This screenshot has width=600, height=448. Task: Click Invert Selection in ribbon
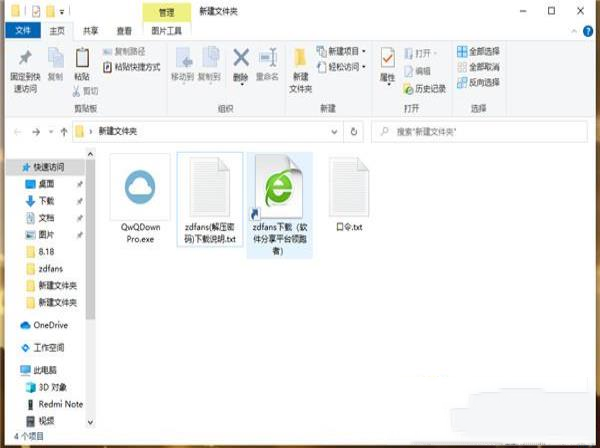[x=477, y=79]
